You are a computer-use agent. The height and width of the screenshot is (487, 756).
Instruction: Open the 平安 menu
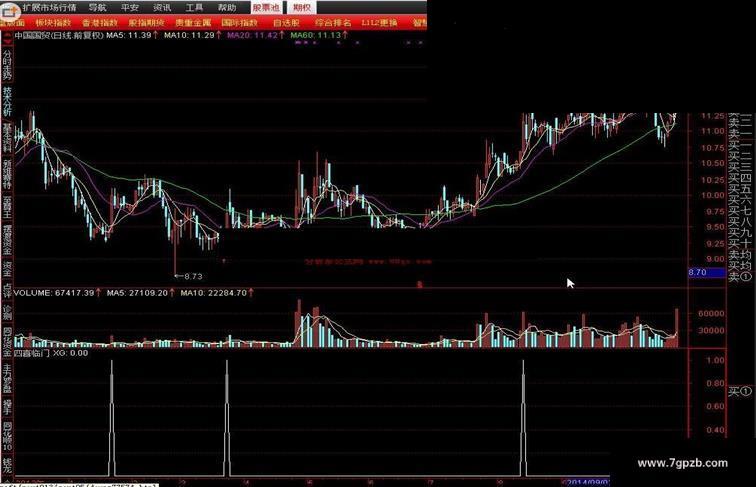130,7
